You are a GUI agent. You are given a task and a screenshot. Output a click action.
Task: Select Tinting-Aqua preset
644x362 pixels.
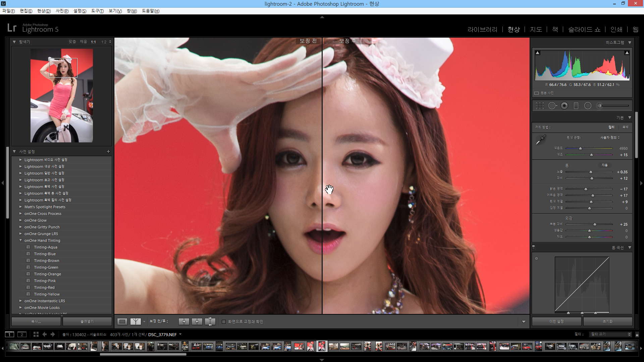(45, 247)
